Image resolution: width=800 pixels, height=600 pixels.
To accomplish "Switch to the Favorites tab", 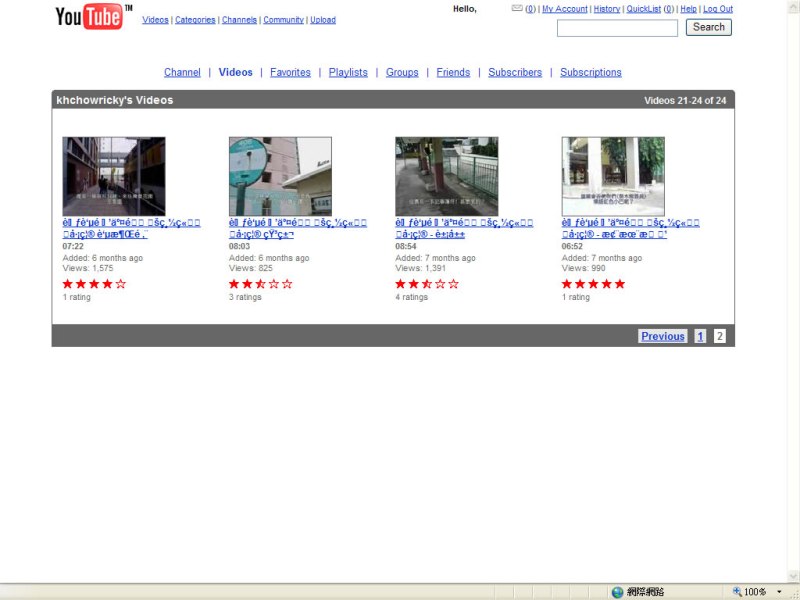I will (290, 72).
